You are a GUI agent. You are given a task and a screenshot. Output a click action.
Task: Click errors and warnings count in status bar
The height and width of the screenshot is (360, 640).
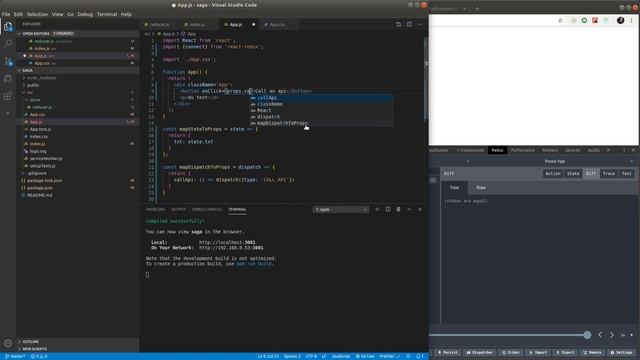39,356
